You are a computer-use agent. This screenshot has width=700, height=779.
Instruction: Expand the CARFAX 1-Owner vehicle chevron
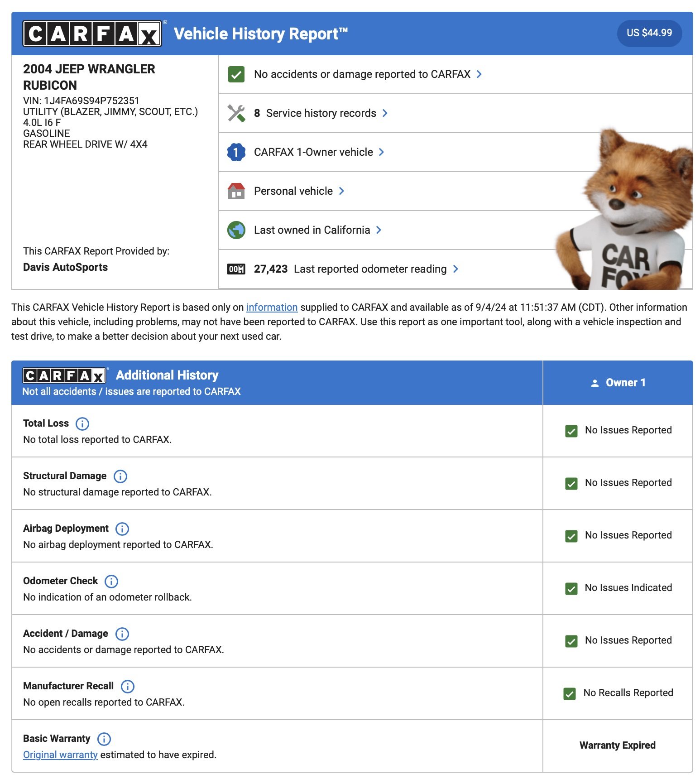pyautogui.click(x=381, y=152)
